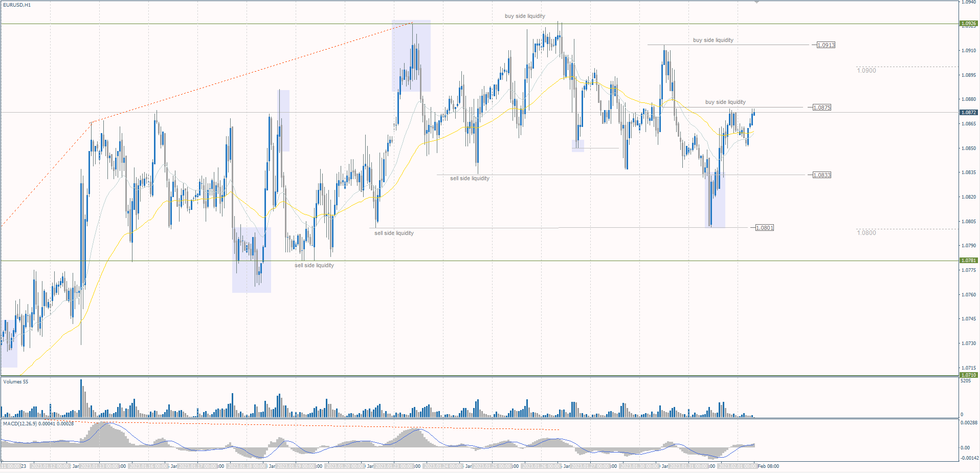The image size is (980, 473).
Task: Select the gray 1.0900 level text
Action: [x=866, y=71]
